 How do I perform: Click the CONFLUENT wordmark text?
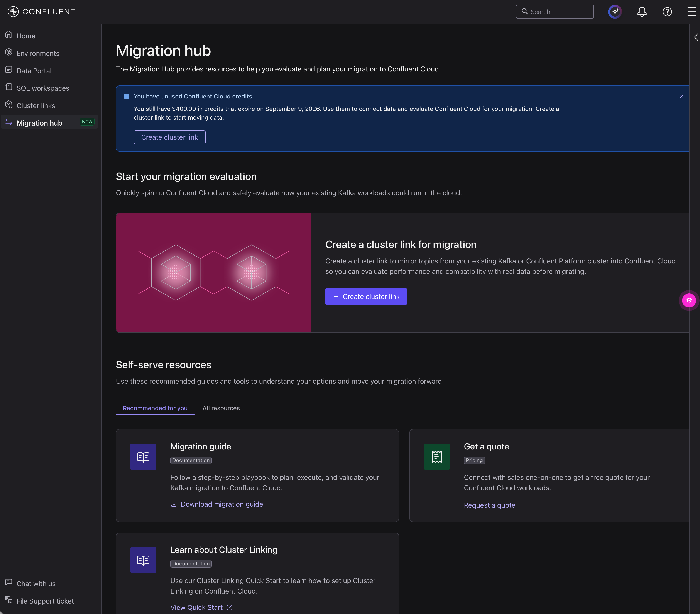coord(49,12)
